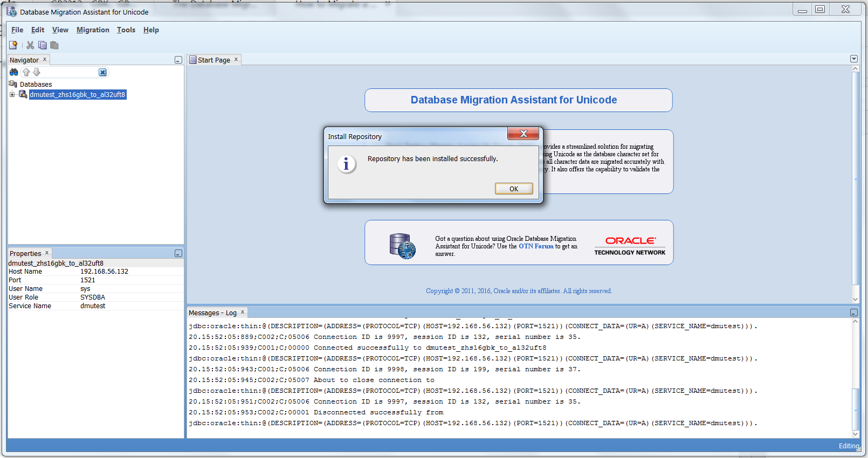This screenshot has height=458, width=868.
Task: Click the Editing status bar entry
Action: click(x=849, y=446)
